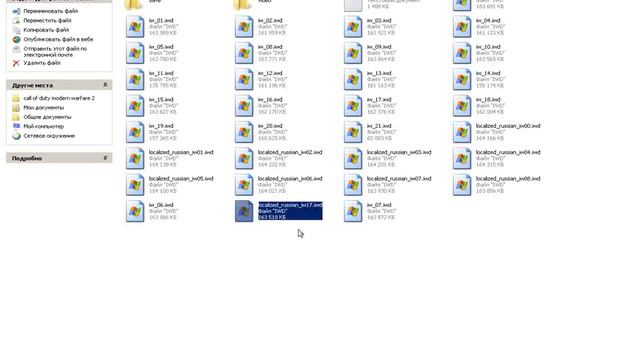Select file name localized_russian_iw05.iwd
The image size is (640, 360).
click(181, 179)
